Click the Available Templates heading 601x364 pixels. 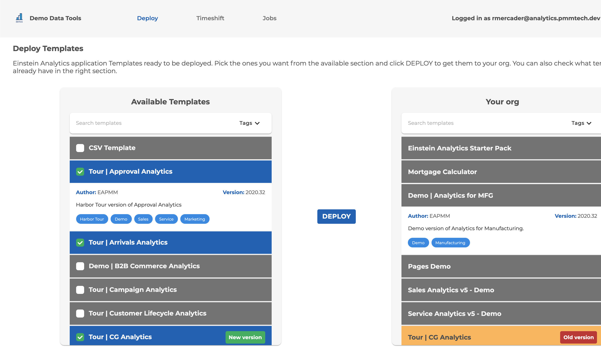[x=170, y=102]
